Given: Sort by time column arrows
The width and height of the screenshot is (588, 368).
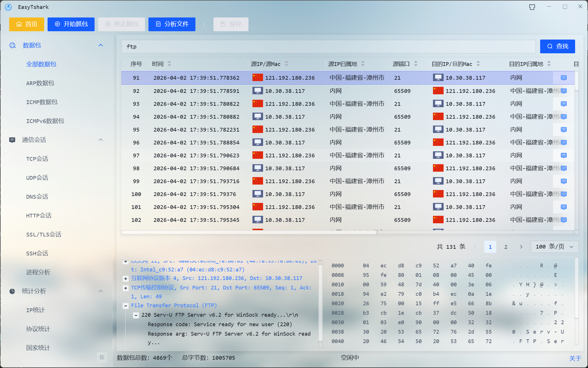Looking at the screenshot, I should tap(169, 64).
